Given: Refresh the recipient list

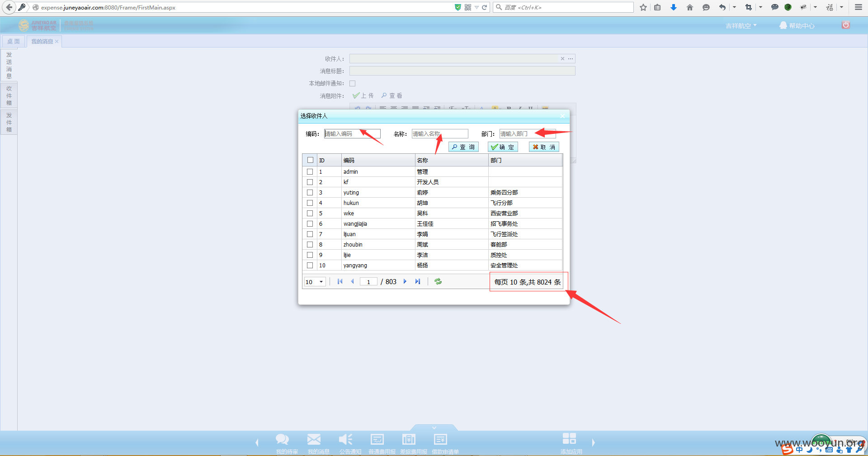Looking at the screenshot, I should coord(438,281).
